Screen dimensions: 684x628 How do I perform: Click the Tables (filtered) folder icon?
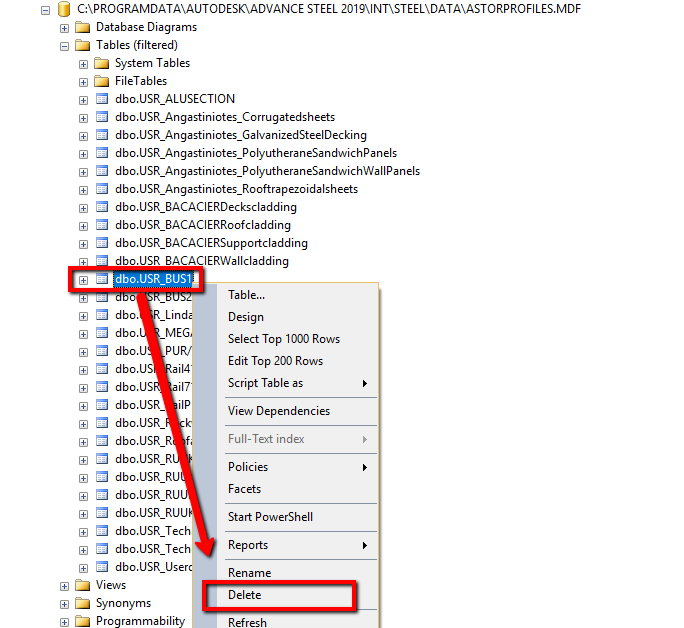point(82,45)
